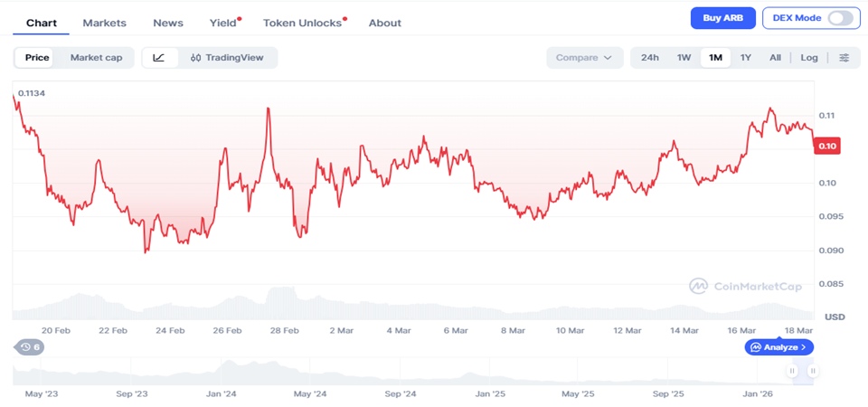
Task: Switch to the Markets tab
Action: click(x=105, y=23)
